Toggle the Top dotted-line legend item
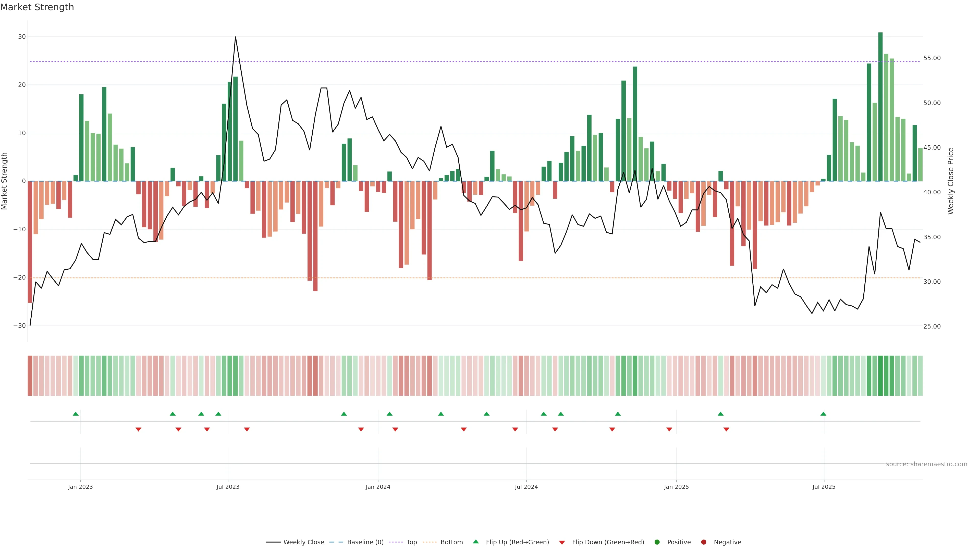Image resolution: width=980 pixels, height=551 pixels. pyautogui.click(x=411, y=542)
